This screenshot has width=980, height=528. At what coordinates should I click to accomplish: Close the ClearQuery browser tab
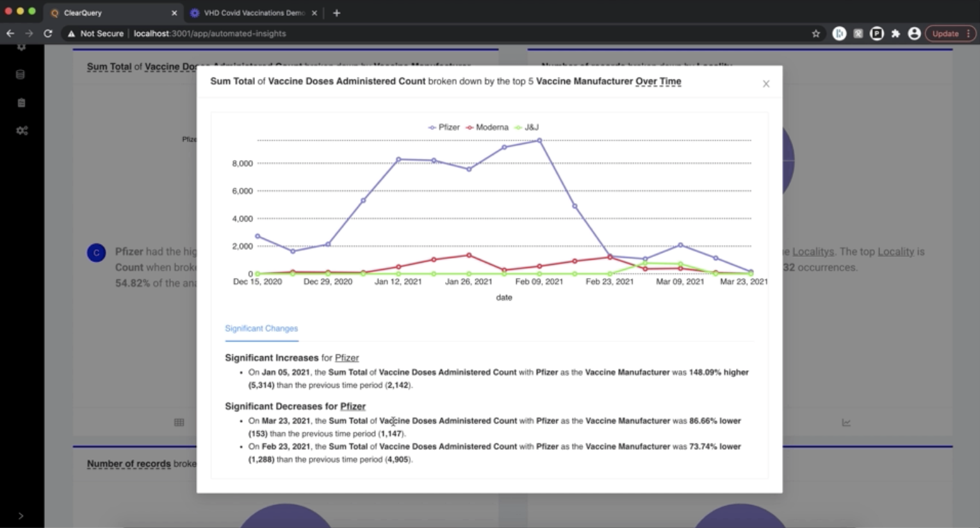174,13
